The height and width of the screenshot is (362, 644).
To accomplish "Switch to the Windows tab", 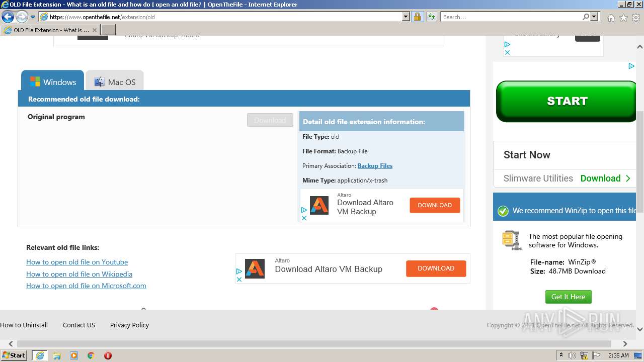I will [x=52, y=81].
